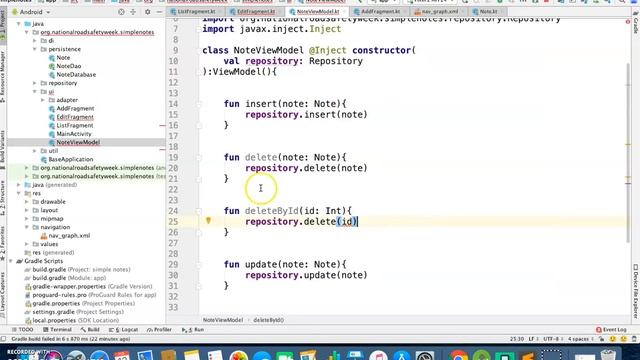Click the red error indicator atop the editor scrollbar
Screen dimensions: 640x360
click(628, 21)
